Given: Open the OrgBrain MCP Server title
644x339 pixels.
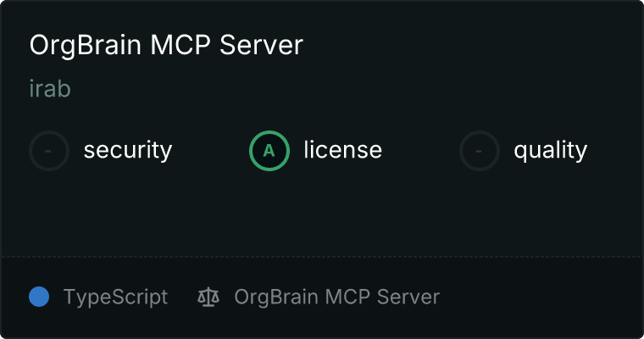Looking at the screenshot, I should pyautogui.click(x=166, y=45).
